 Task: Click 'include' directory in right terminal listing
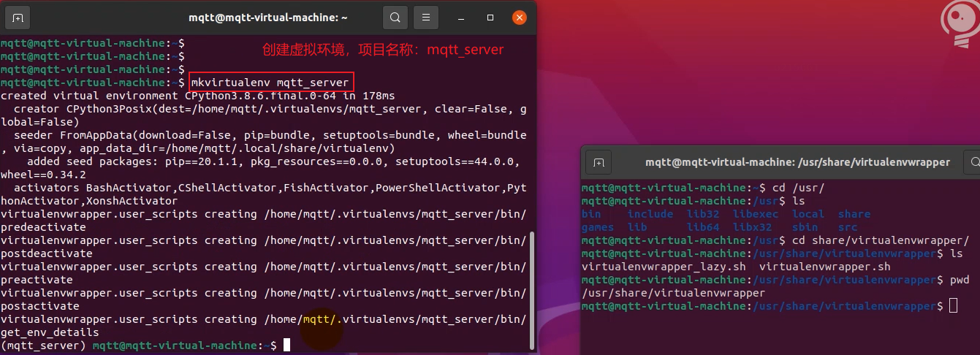pyautogui.click(x=650, y=214)
